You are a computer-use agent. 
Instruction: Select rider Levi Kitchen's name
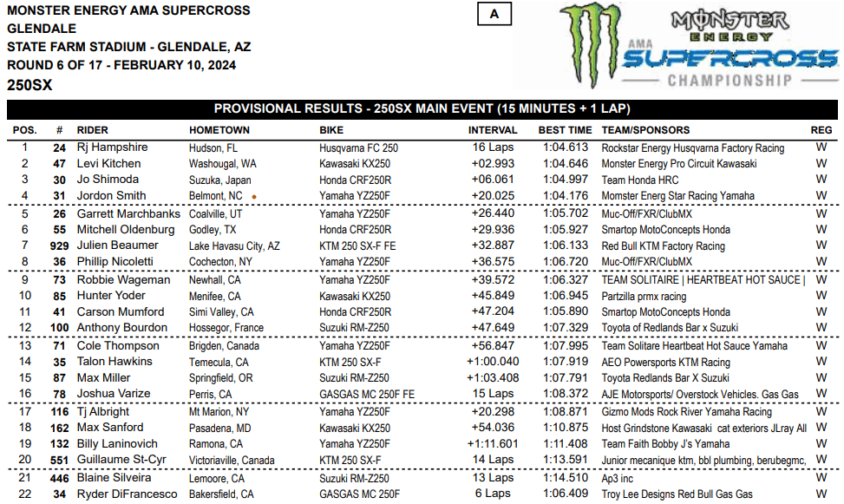[x=108, y=163]
